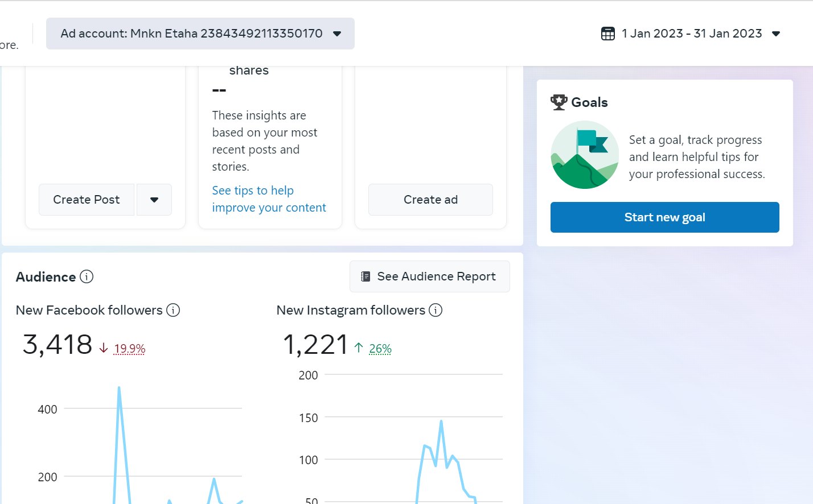Viewport: 813px width, 504px height.
Task: Click the peak of Facebook followers chart line
Action: click(x=119, y=388)
